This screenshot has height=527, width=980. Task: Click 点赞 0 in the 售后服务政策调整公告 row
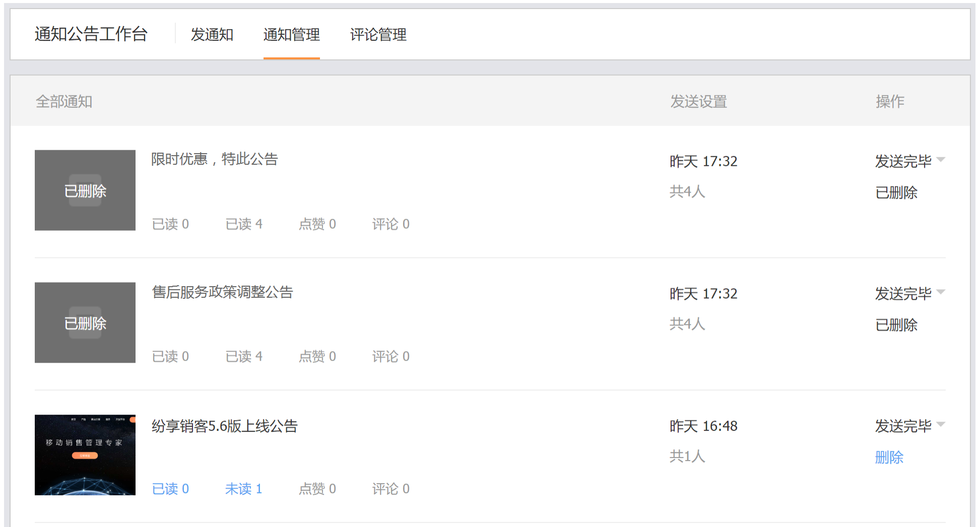point(317,357)
